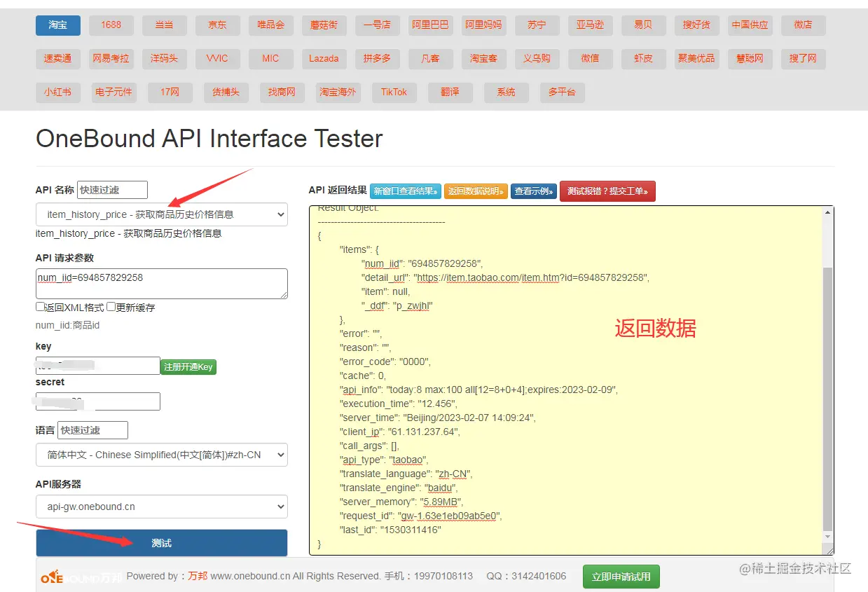Click the API request parameters textarea

(x=162, y=284)
